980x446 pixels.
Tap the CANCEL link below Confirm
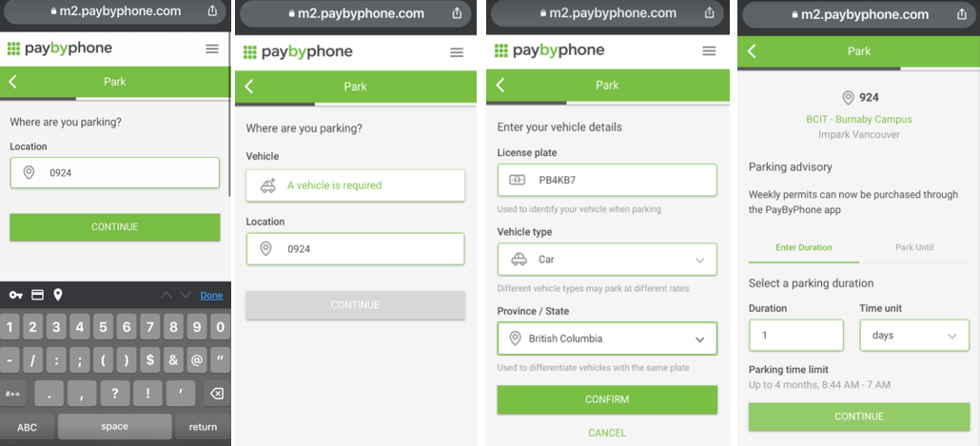(x=607, y=433)
